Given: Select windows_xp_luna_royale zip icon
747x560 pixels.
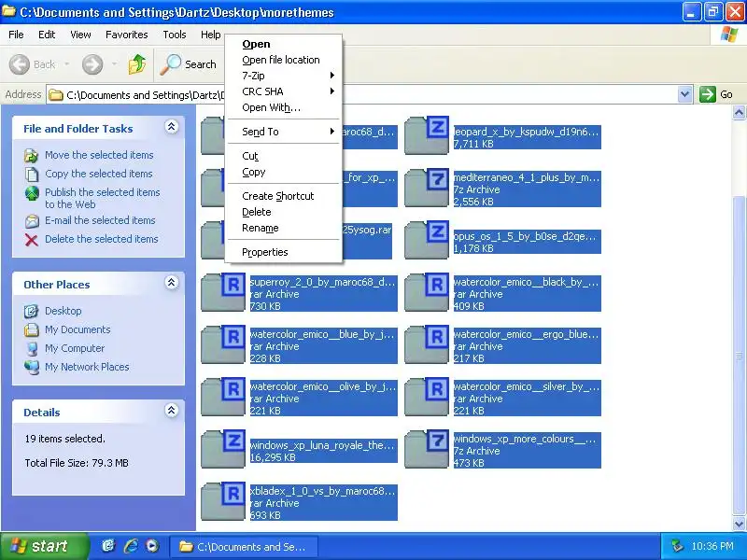Looking at the screenshot, I should (x=223, y=450).
